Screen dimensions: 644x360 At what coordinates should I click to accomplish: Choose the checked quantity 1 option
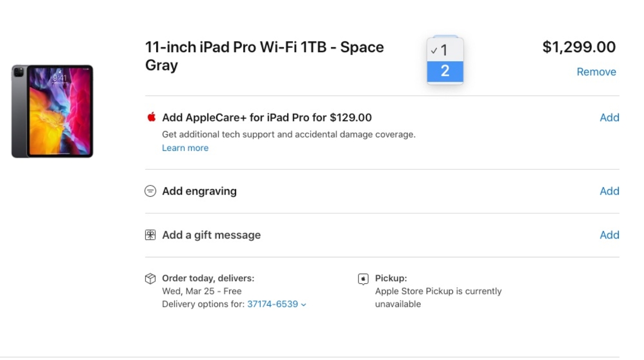click(444, 51)
